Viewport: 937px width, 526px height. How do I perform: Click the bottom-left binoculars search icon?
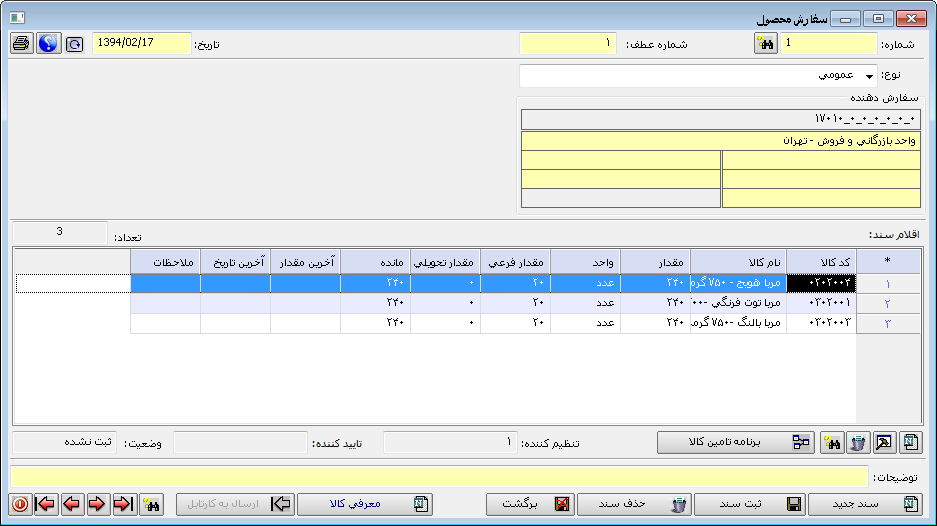151,504
